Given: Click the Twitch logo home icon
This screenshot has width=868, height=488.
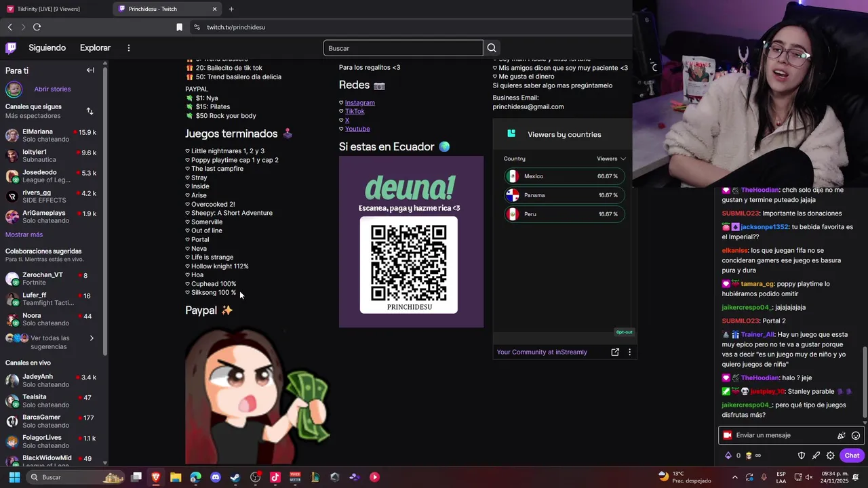Looking at the screenshot, I should point(11,48).
